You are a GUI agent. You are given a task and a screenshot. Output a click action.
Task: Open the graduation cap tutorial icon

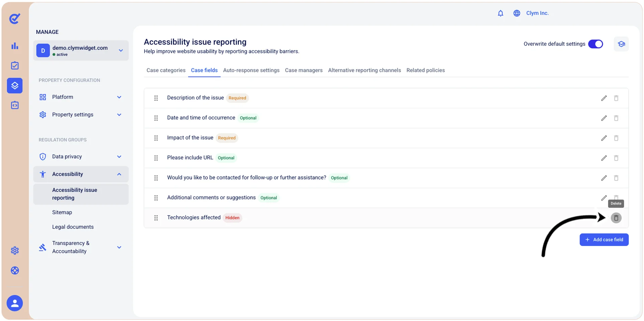(x=621, y=44)
